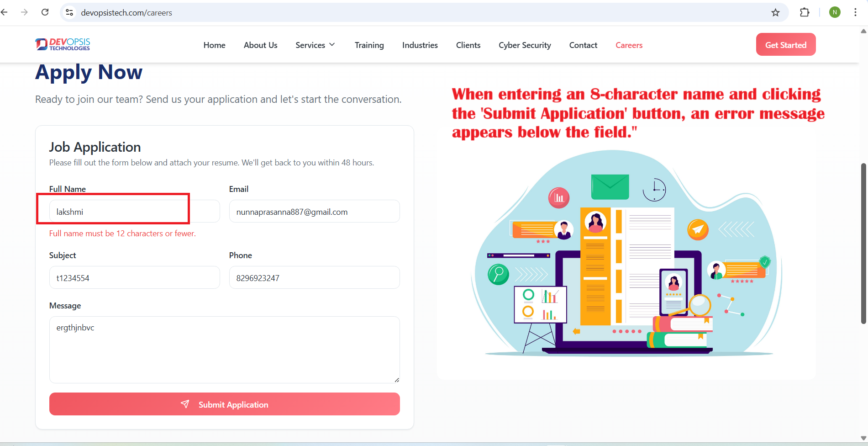868x446 pixels.
Task: Expand the Services dropdown menu
Action: tap(315, 45)
